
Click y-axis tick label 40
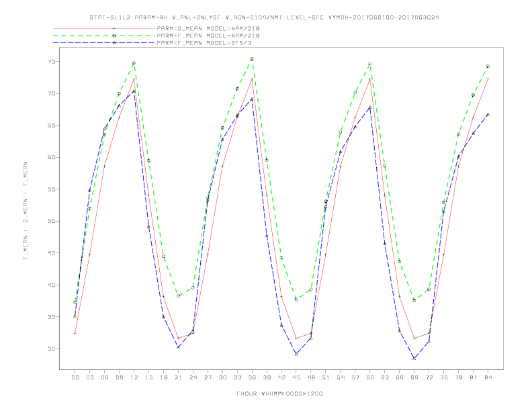[52, 285]
